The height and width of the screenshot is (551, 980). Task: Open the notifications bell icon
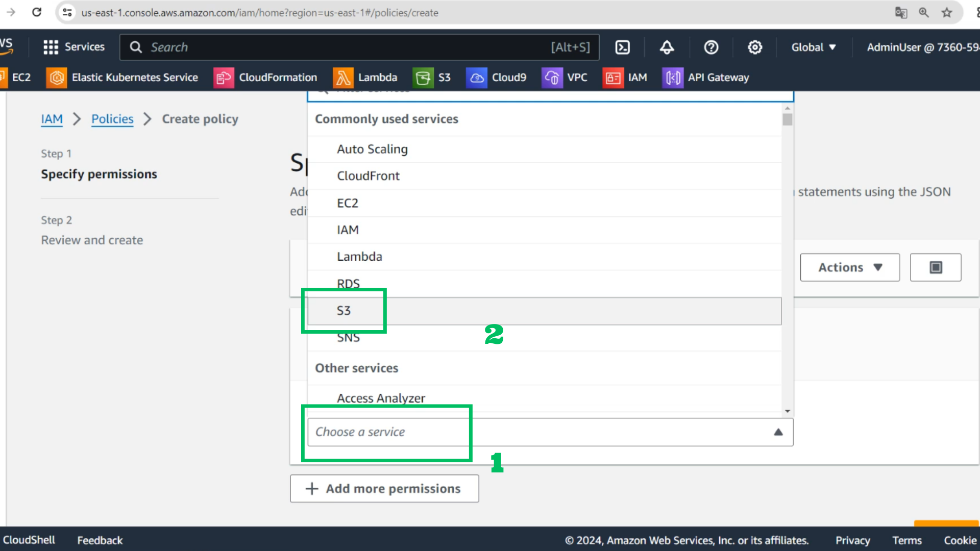[x=667, y=47]
